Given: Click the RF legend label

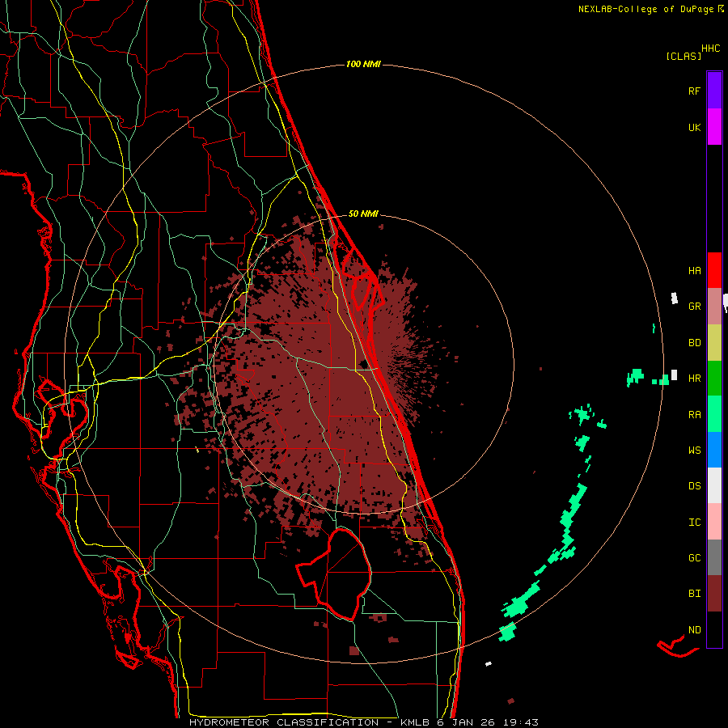Looking at the screenshot, I should tap(694, 91).
